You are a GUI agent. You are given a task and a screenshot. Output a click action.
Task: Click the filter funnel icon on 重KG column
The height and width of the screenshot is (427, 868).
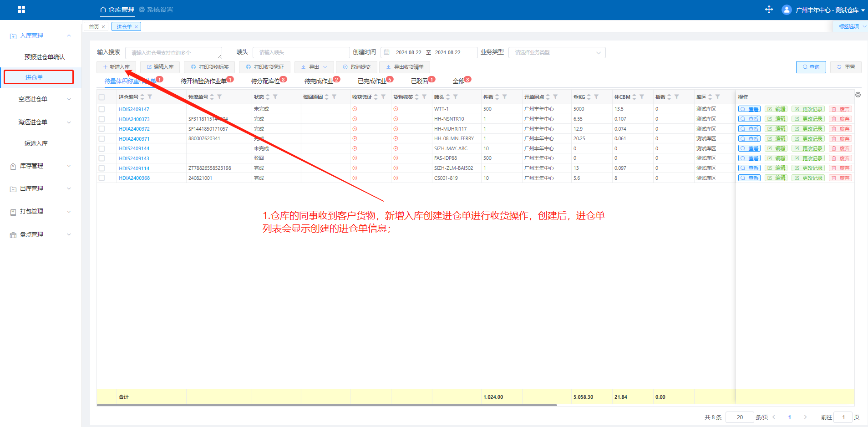click(596, 97)
